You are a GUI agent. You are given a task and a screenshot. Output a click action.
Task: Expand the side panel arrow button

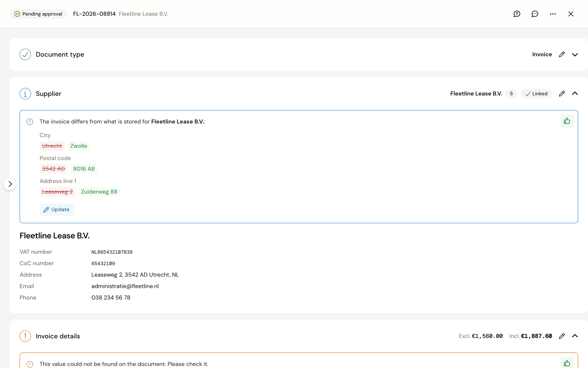[10, 184]
